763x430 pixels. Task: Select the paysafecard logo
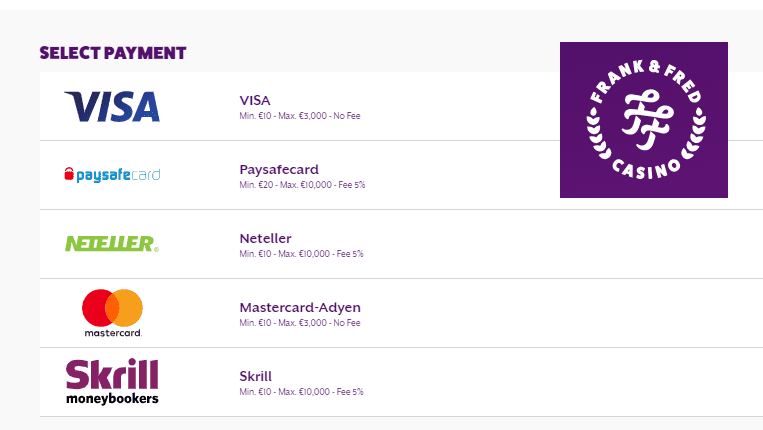111,175
